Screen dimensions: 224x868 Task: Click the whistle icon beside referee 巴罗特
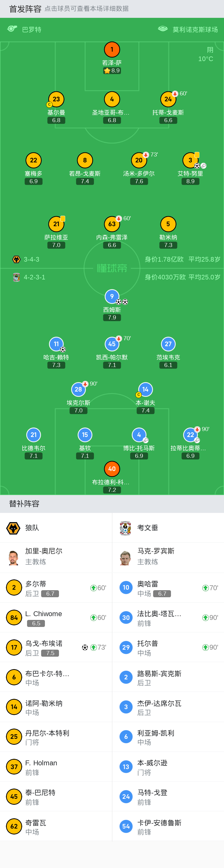click(x=12, y=29)
